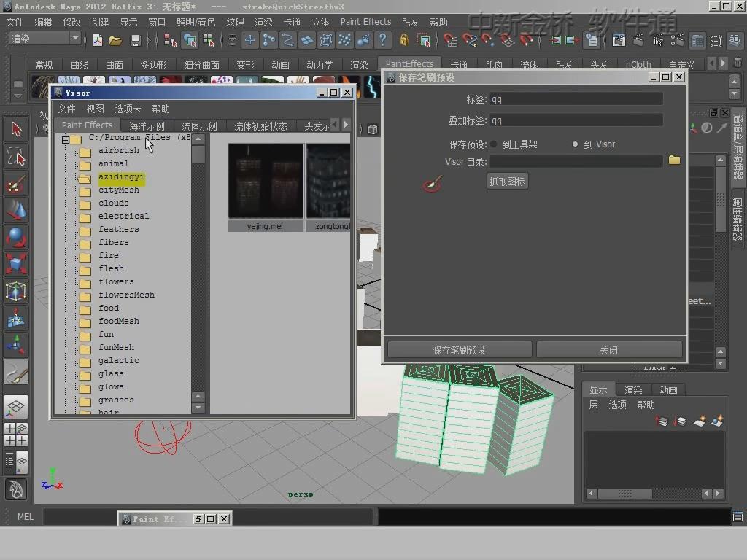
Task: Click the New Scene icon
Action: [98, 40]
